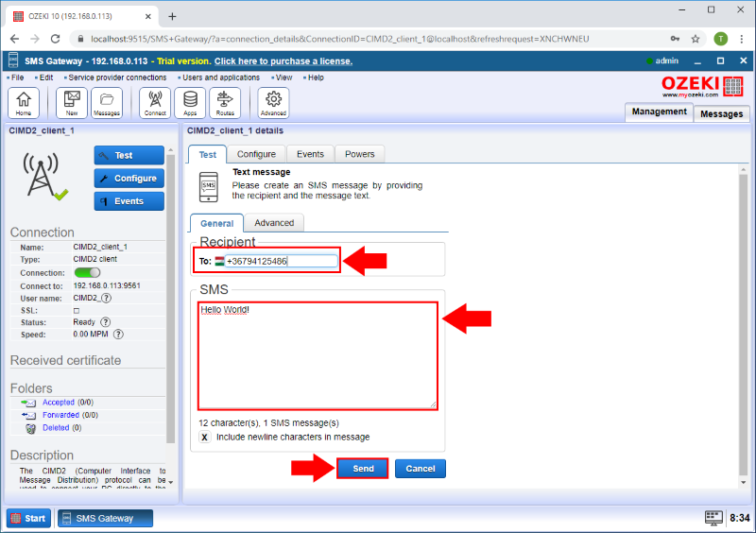
Task: Open the Edit menu
Action: tap(45, 77)
